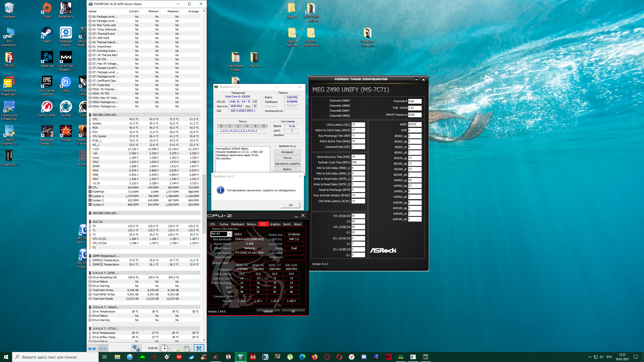The width and height of the screenshot is (644, 362).
Task: Open HWiNFO sensor settings gear icon
Action: coord(187,348)
